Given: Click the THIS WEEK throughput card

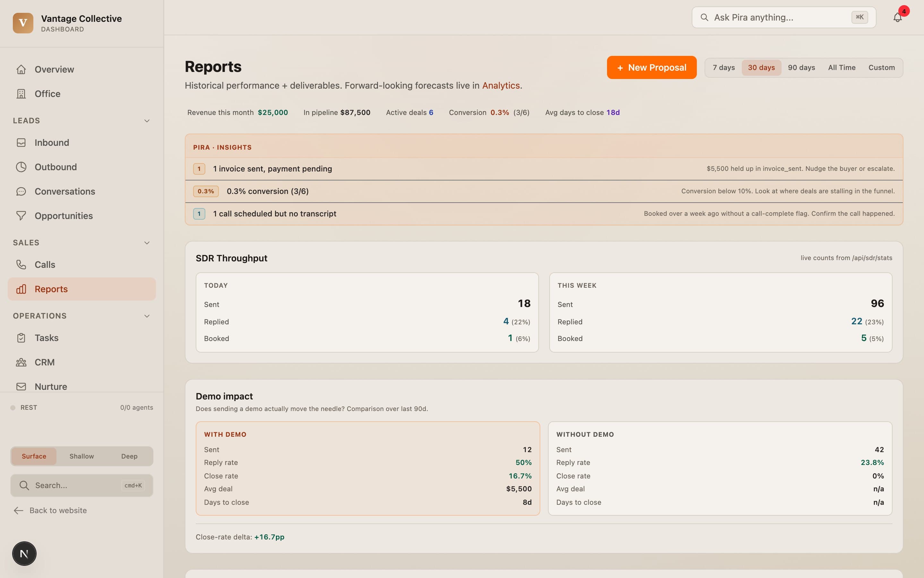Looking at the screenshot, I should (721, 312).
